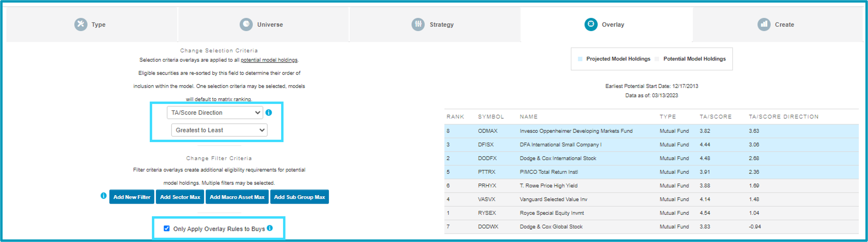This screenshot has height=242, width=868.
Task: Click Projected Model Holdings legend swatch
Action: [x=580, y=59]
